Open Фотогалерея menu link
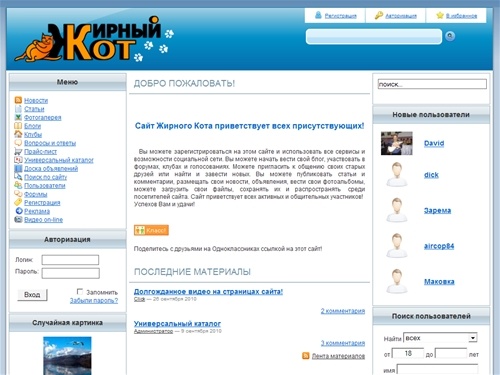This screenshot has width=500, height=375. 43,118
